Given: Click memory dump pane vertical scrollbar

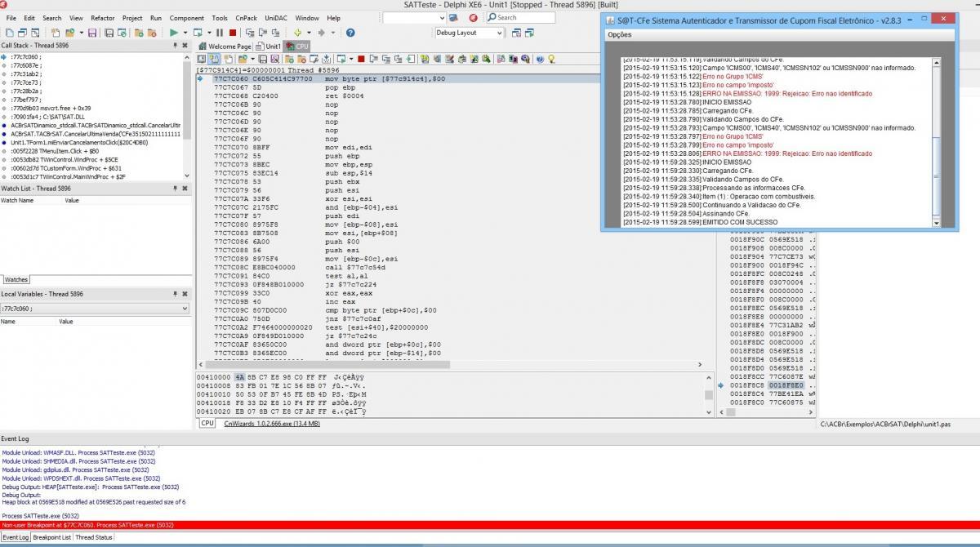Looking at the screenshot, I should pyautogui.click(x=709, y=394).
